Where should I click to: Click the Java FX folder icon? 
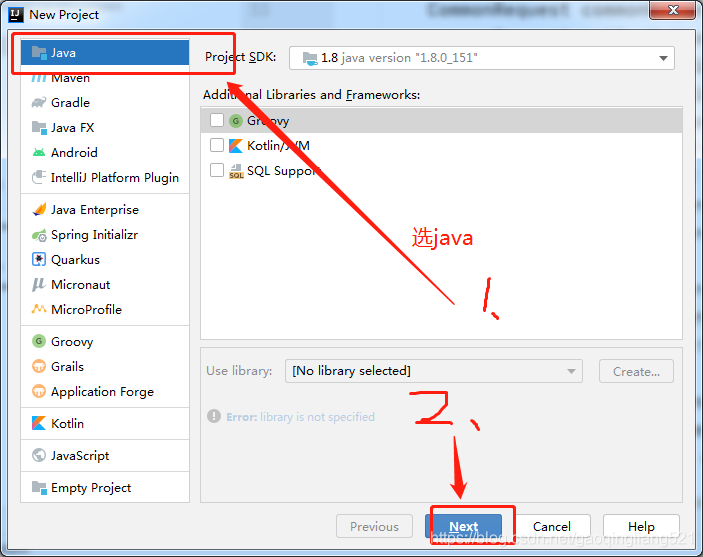tap(39, 128)
